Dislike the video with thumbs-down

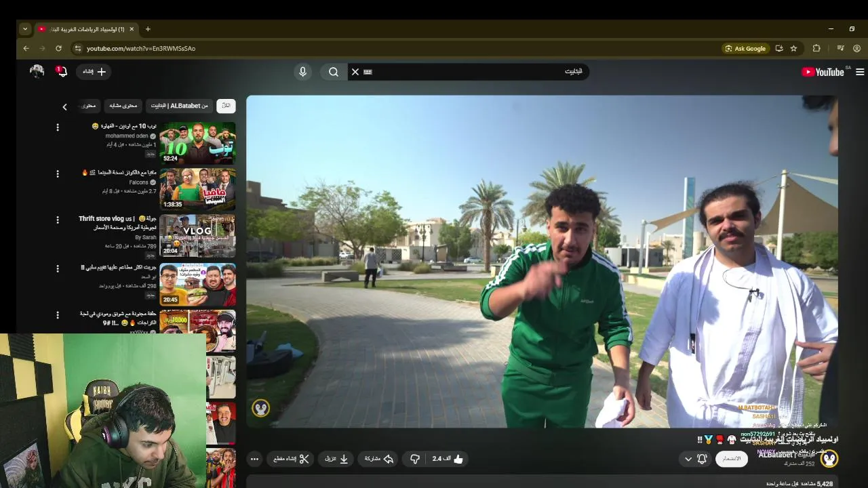point(414,459)
